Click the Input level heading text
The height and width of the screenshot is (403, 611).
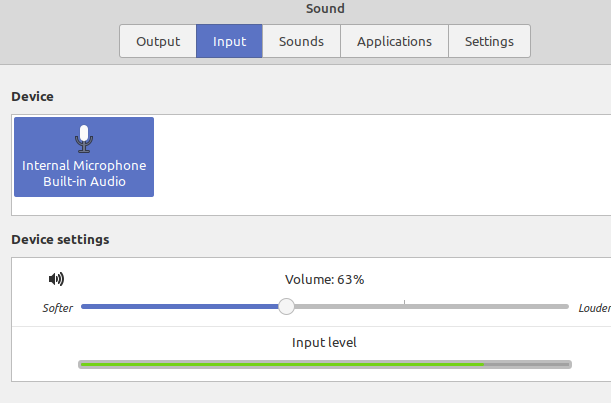point(324,343)
